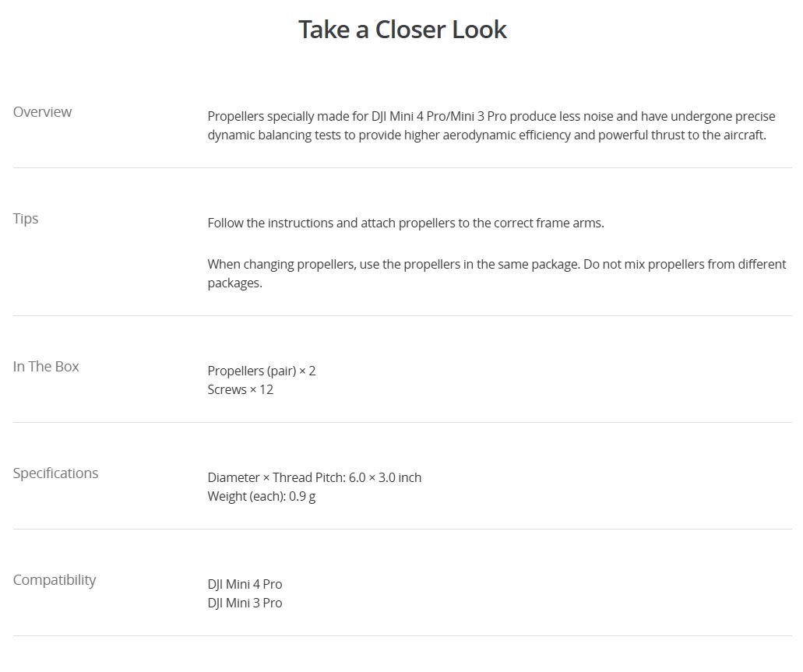
Task: Click the Diameter × Thread Pitch specification line
Action: [x=315, y=477]
